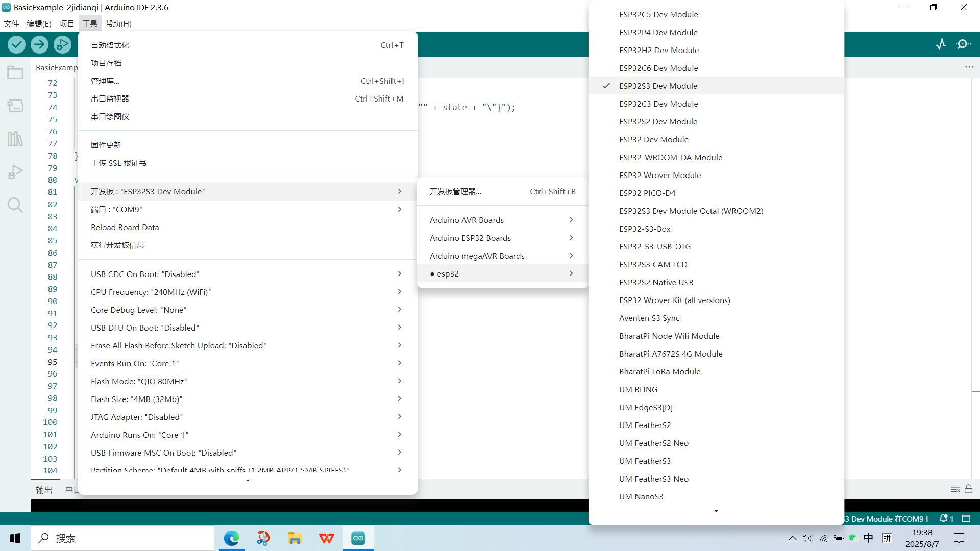Open the volume control tray icon
The height and width of the screenshot is (551, 980).
coord(807,538)
